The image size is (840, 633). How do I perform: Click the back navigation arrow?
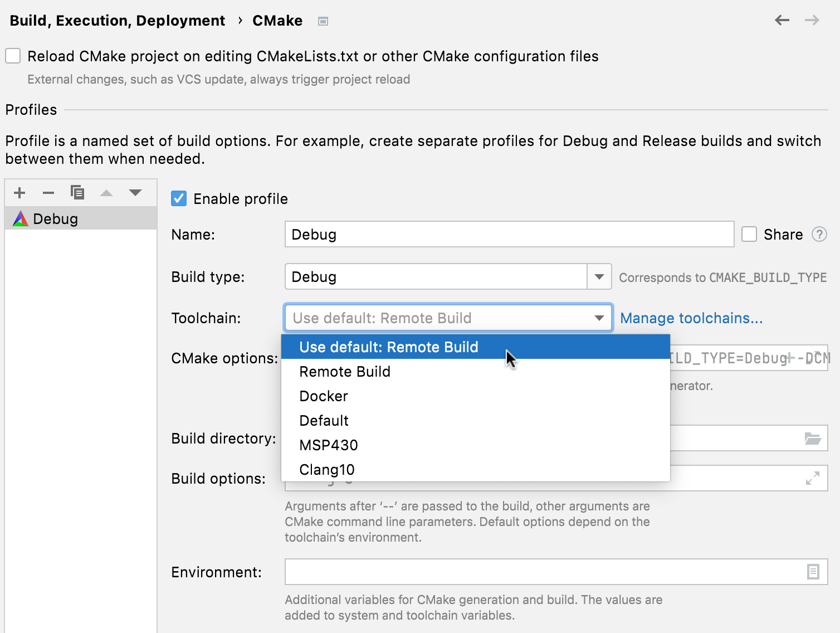(782, 20)
